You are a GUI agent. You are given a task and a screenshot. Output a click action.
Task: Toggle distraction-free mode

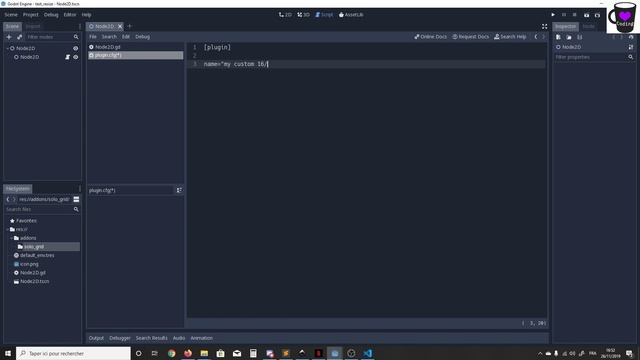[544, 26]
